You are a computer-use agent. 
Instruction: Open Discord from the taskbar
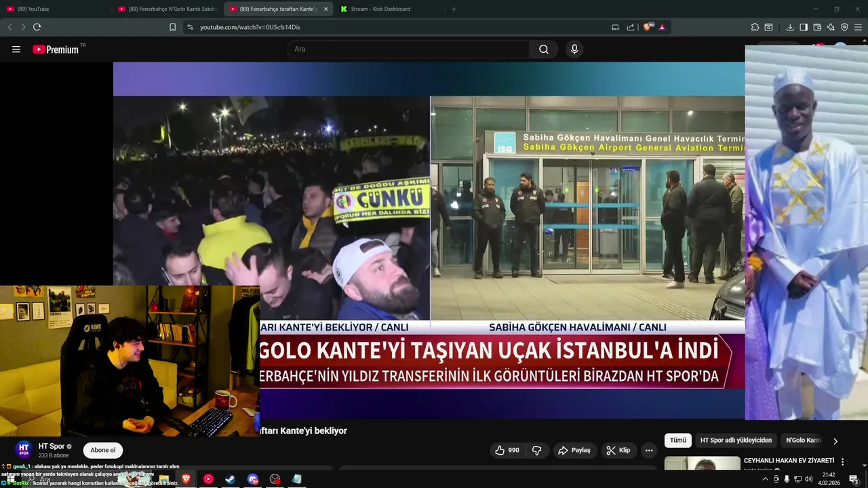point(252,479)
